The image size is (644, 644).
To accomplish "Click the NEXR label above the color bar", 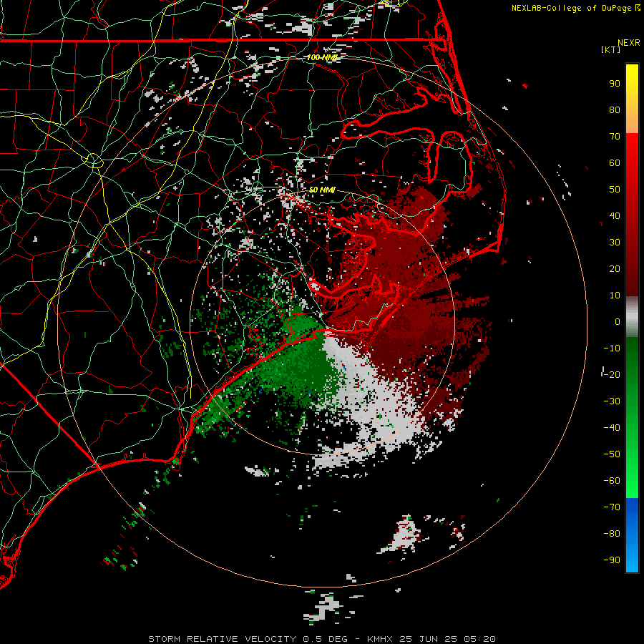I will pyautogui.click(x=629, y=43).
